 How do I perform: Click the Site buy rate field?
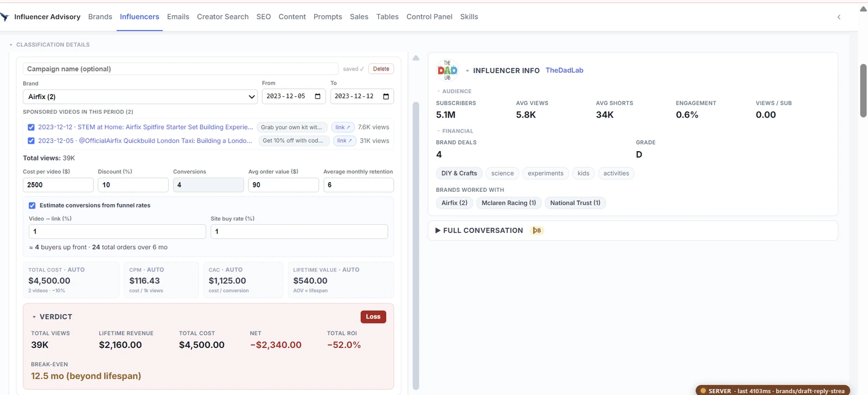tap(299, 231)
